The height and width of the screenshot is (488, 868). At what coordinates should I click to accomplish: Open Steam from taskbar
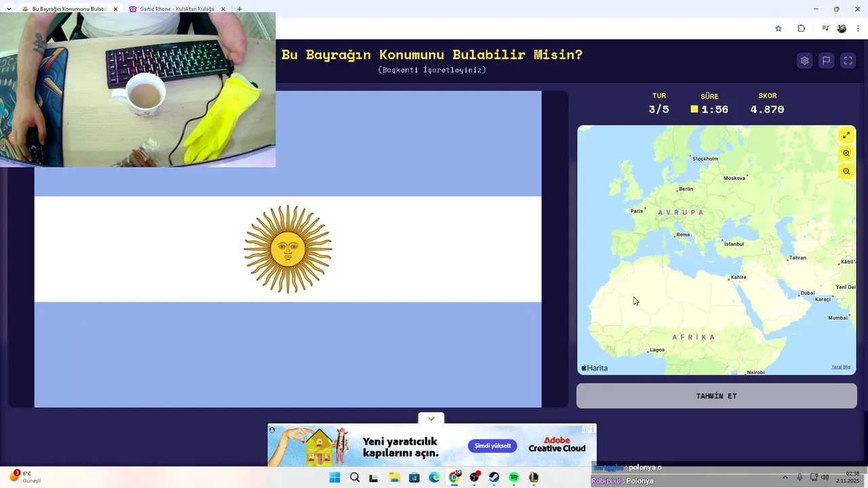[494, 477]
